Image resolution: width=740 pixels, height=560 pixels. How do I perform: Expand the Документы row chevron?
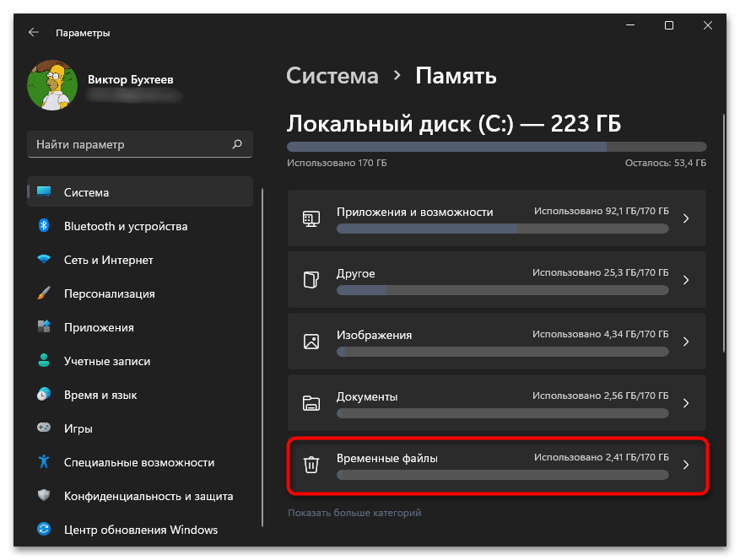point(686,403)
